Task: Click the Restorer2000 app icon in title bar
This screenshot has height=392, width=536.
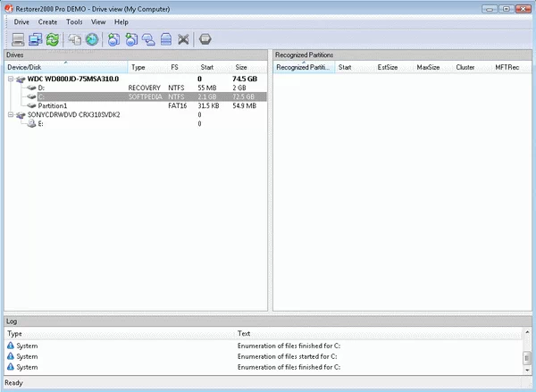Action: point(9,9)
